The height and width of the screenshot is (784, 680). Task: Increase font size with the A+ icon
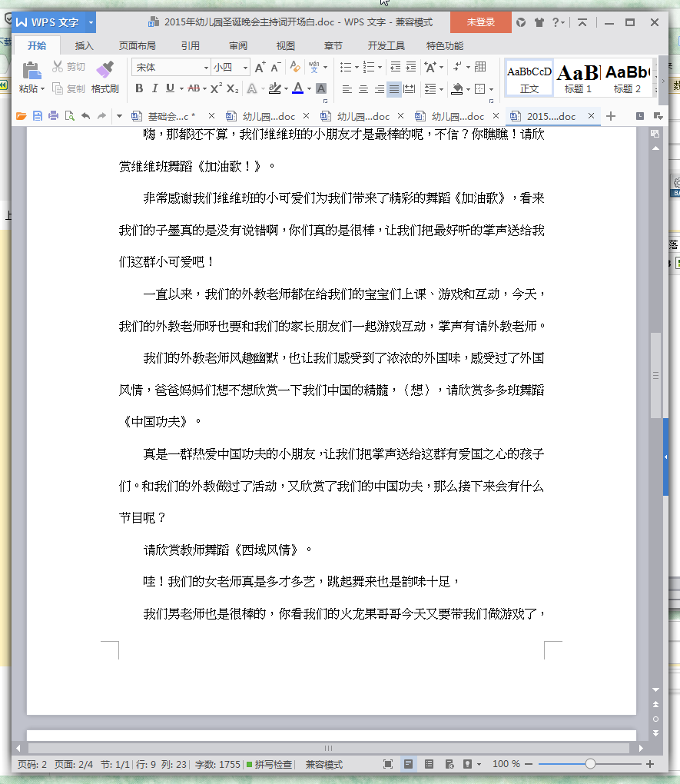coord(260,67)
